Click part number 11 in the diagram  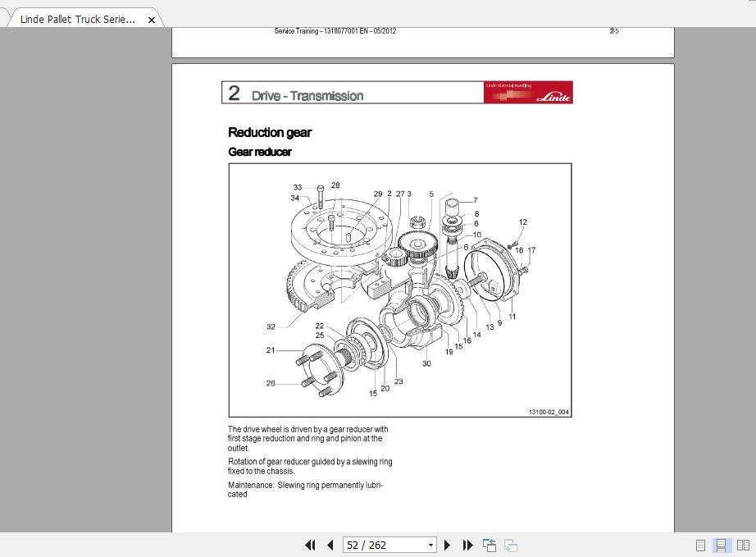coord(512,317)
